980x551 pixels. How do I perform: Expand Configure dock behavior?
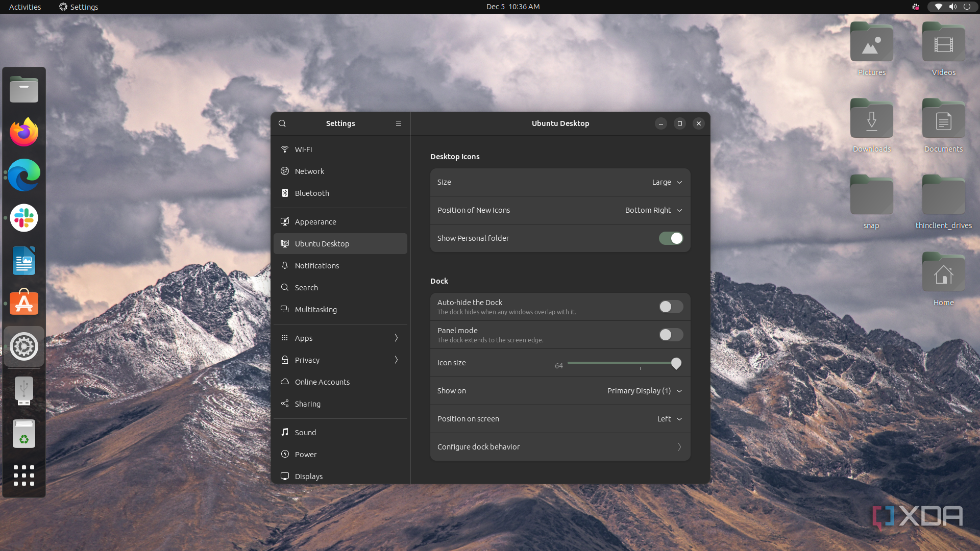click(560, 447)
